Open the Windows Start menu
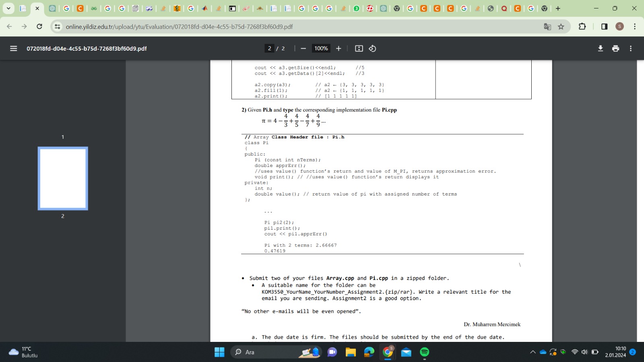This screenshot has height=362, width=644. [219, 352]
